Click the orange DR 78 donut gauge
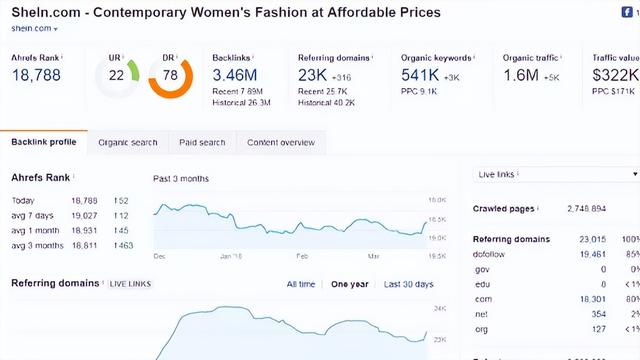 coord(171,79)
